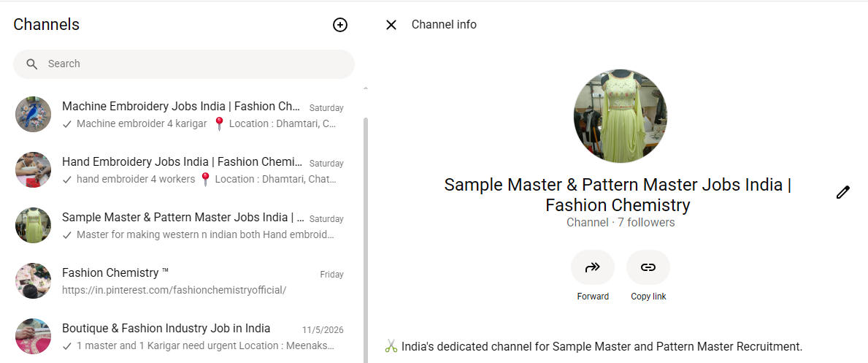This screenshot has height=363, width=868.
Task: Click the 'Channel info' header label
Action: (444, 24)
